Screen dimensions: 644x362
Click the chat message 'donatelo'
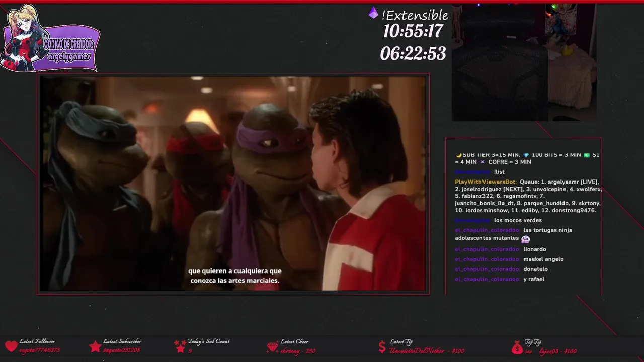(x=535, y=269)
